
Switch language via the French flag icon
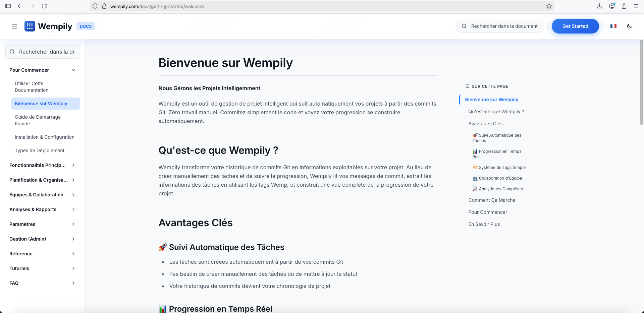click(x=613, y=26)
